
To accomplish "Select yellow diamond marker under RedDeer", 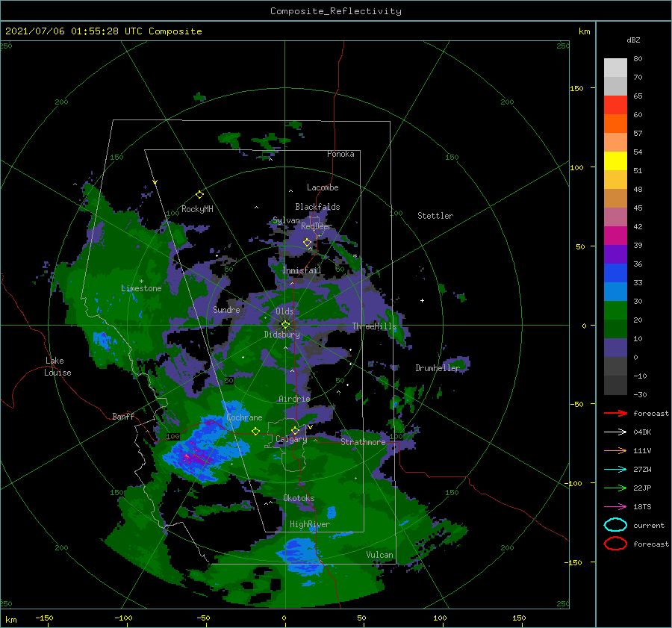I will coord(308,243).
